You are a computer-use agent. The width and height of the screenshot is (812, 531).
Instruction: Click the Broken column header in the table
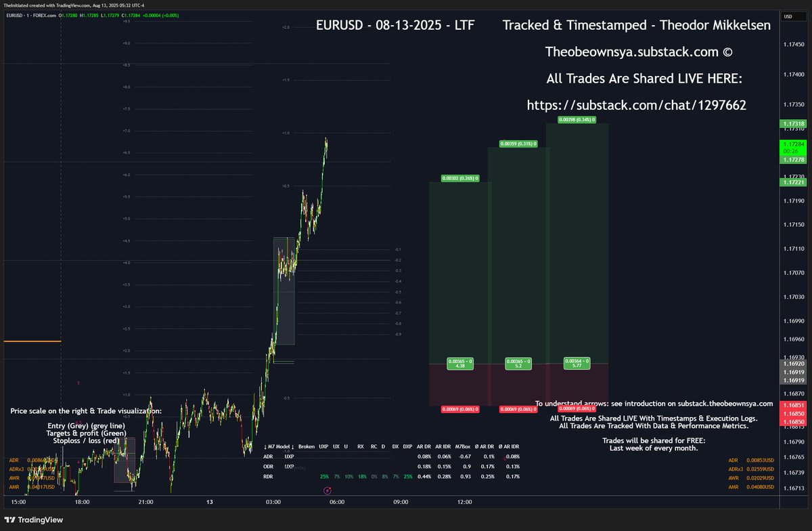[307, 446]
